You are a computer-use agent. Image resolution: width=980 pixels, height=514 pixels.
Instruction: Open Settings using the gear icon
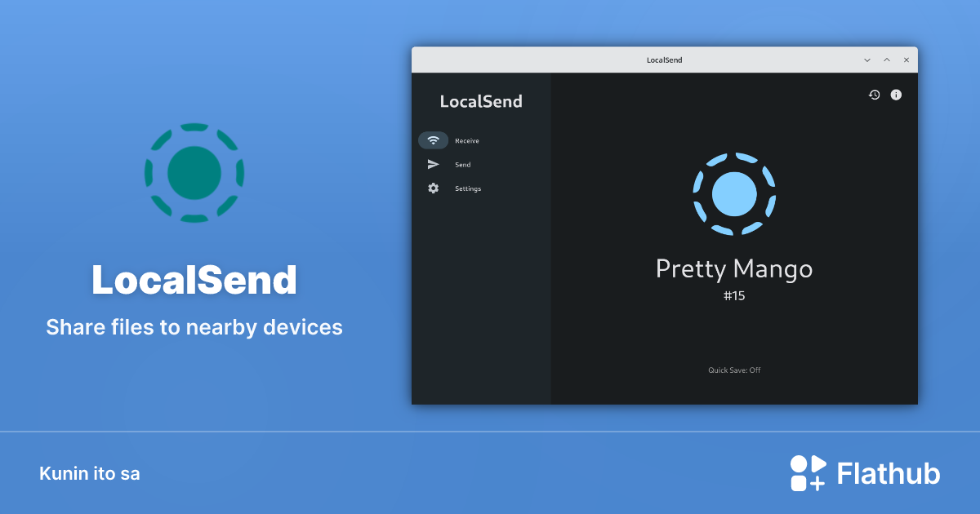[434, 188]
